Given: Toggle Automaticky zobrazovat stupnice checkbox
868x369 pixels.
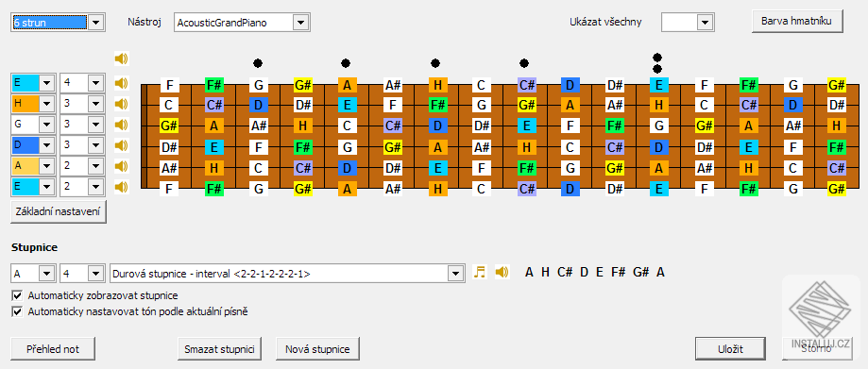Looking at the screenshot, I should click(x=17, y=295).
